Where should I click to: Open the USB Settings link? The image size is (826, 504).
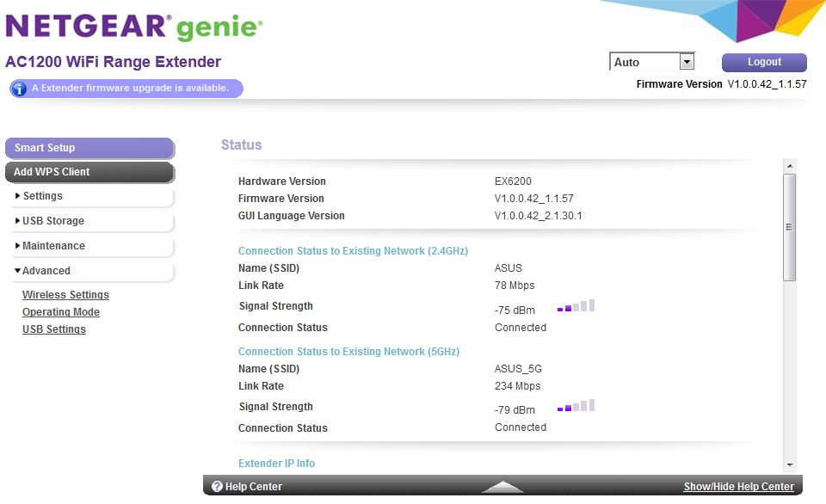coord(53,329)
